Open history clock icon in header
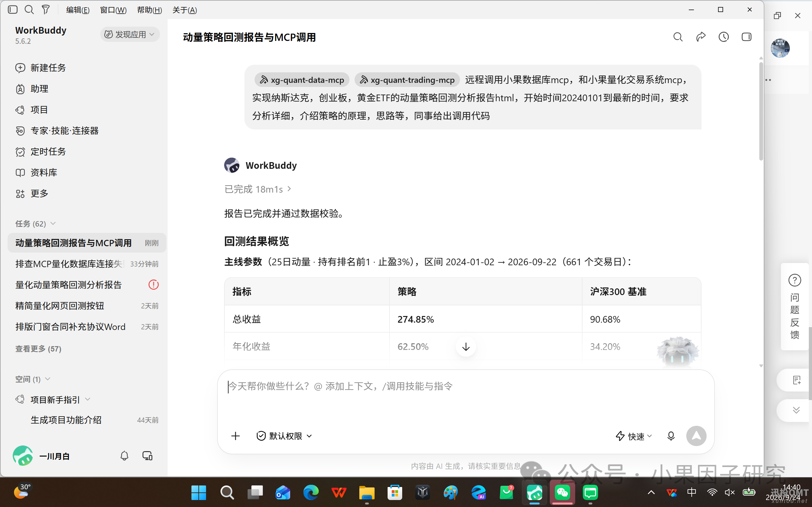The image size is (812, 507). click(x=723, y=37)
